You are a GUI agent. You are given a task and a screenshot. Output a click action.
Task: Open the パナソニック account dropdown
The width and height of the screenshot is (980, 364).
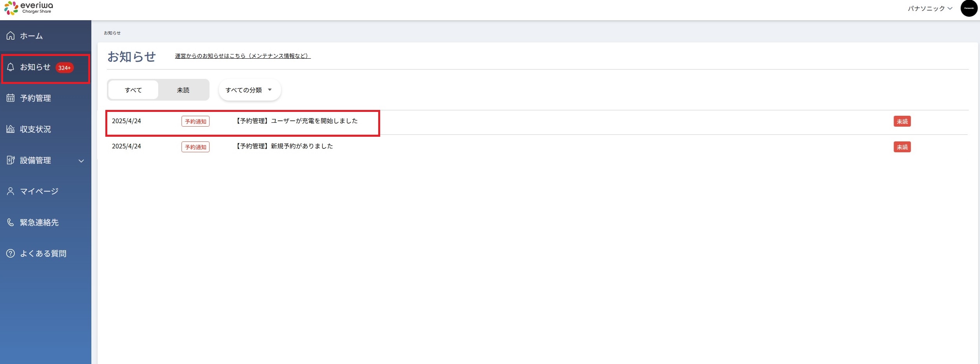[x=930, y=9]
